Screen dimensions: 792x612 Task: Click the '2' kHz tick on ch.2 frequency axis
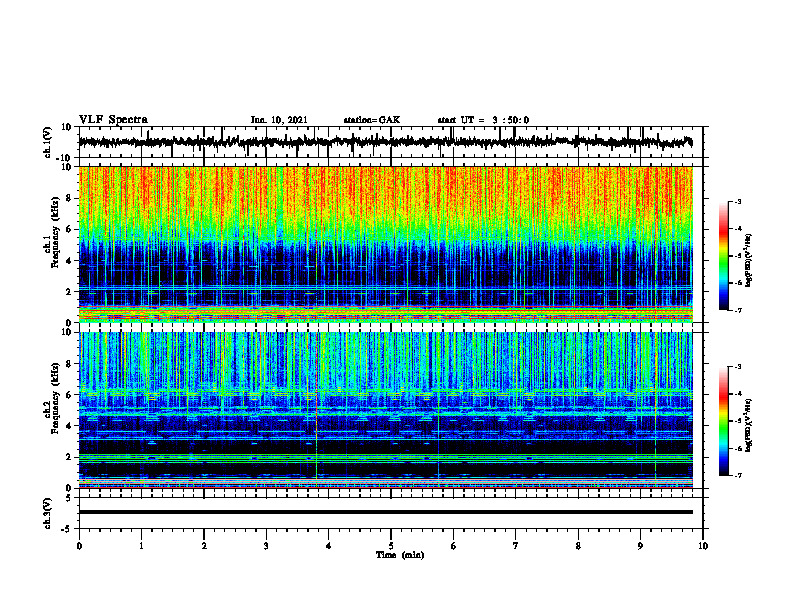(x=69, y=457)
